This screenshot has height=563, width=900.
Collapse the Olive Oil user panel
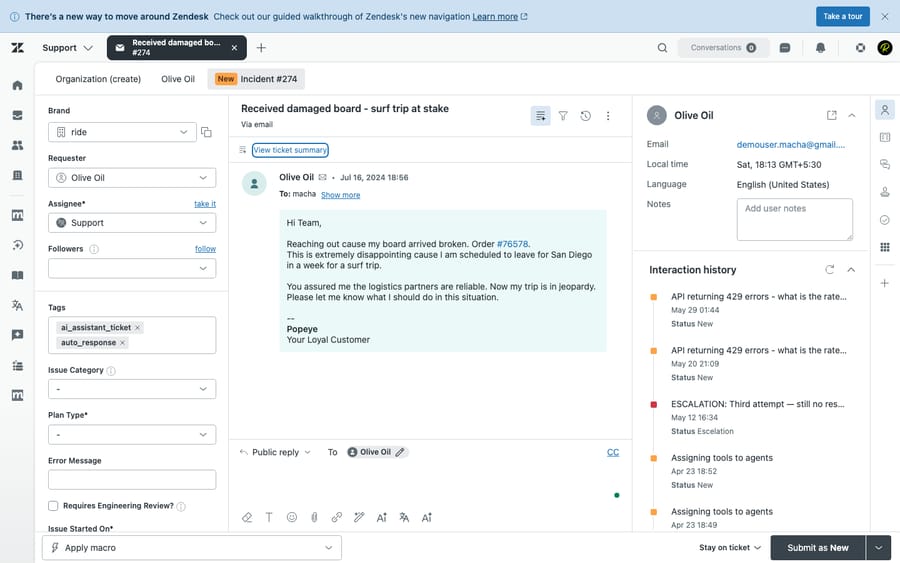pyautogui.click(x=852, y=115)
